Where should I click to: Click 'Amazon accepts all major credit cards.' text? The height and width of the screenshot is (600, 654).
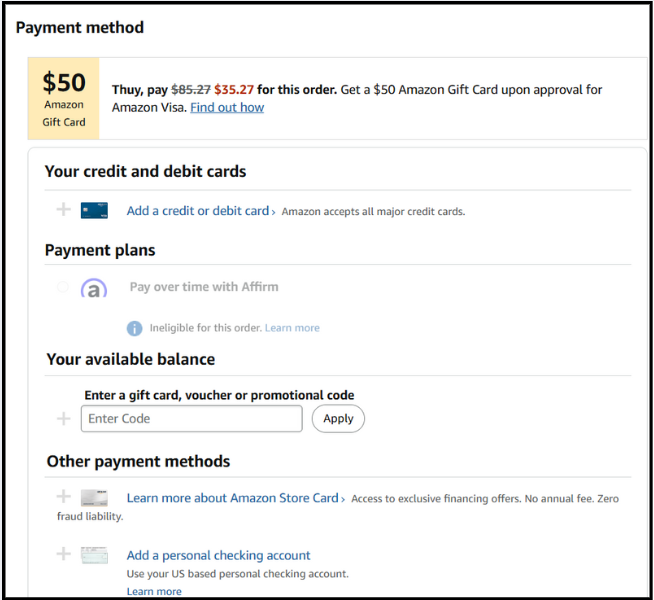(373, 212)
